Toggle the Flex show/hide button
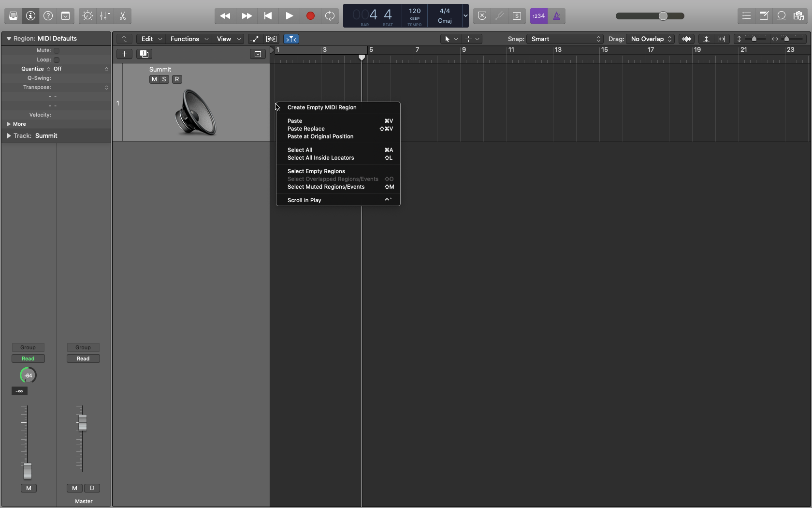The height and width of the screenshot is (508, 812). [272, 39]
